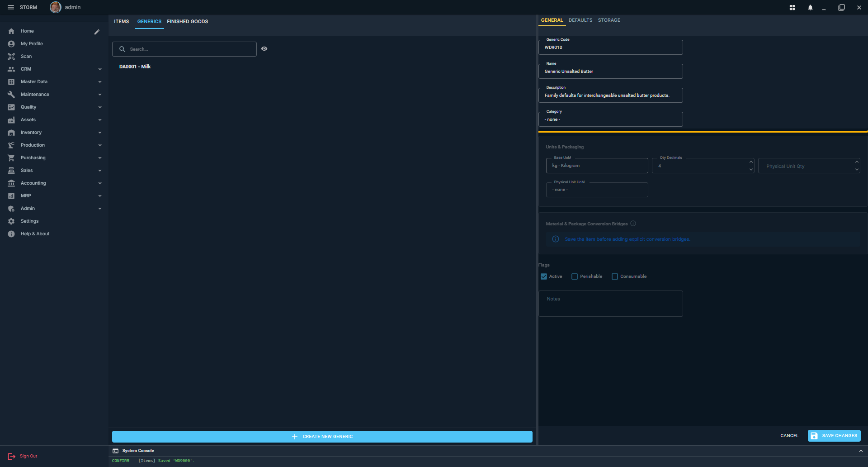This screenshot has width=868, height=467.
Task: Click the Scan icon
Action: click(x=11, y=57)
